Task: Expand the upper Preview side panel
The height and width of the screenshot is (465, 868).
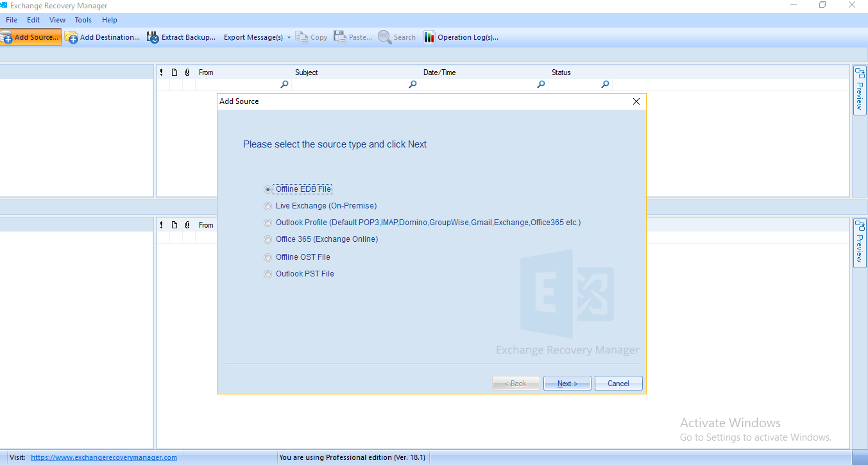Action: (860, 90)
